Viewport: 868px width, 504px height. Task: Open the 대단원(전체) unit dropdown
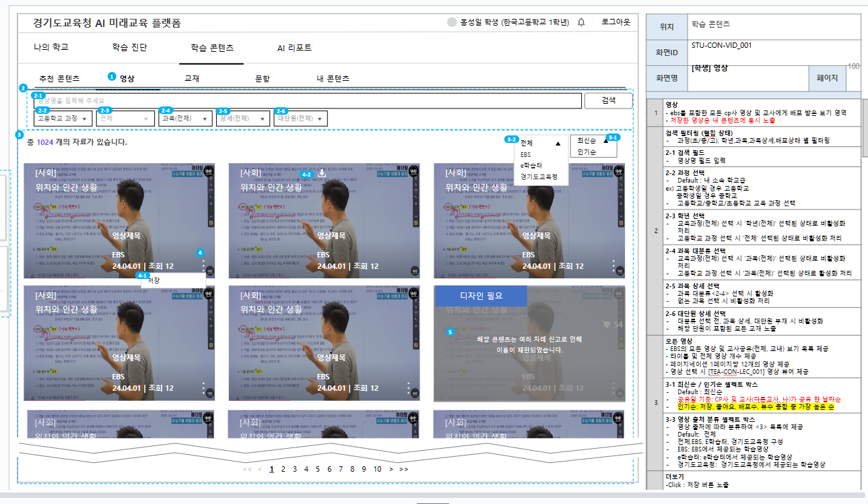tap(300, 119)
